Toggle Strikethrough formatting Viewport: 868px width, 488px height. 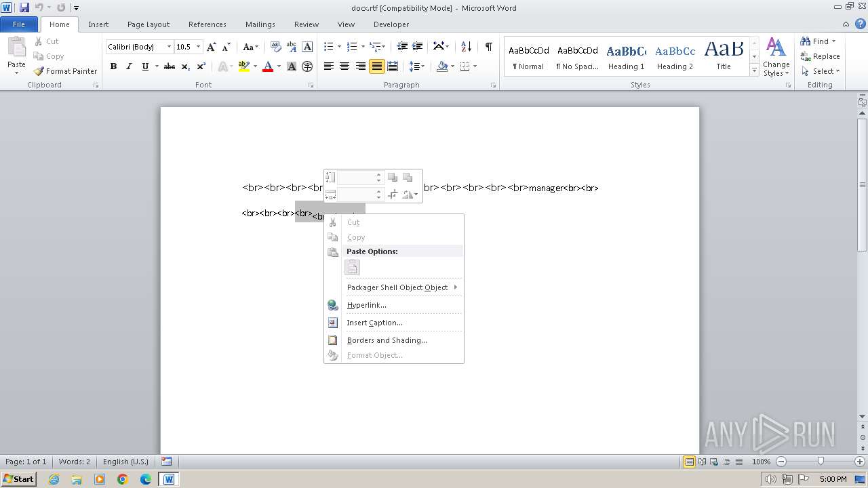coord(170,66)
